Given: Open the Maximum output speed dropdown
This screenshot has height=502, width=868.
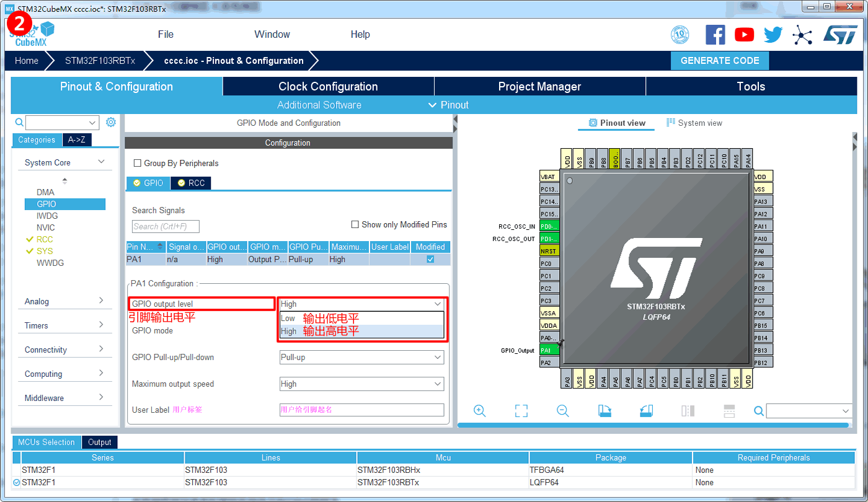Looking at the screenshot, I should click(361, 384).
